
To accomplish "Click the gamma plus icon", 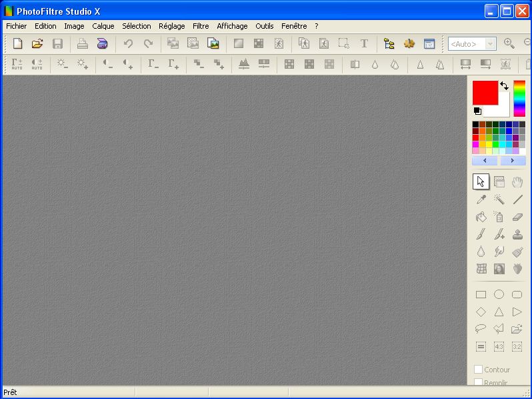I will (173, 64).
